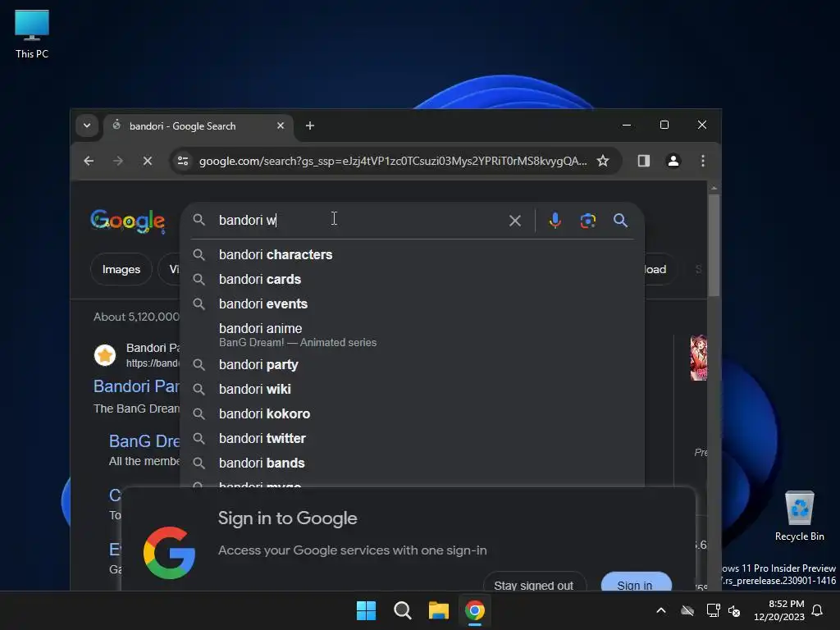
Task: Click the page vertical scrollbar
Action: 714,244
